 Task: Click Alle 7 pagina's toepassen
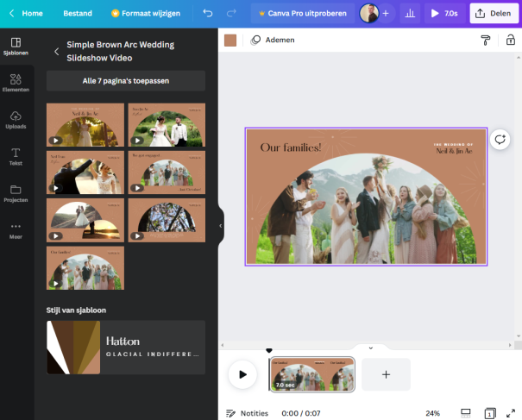(x=126, y=81)
